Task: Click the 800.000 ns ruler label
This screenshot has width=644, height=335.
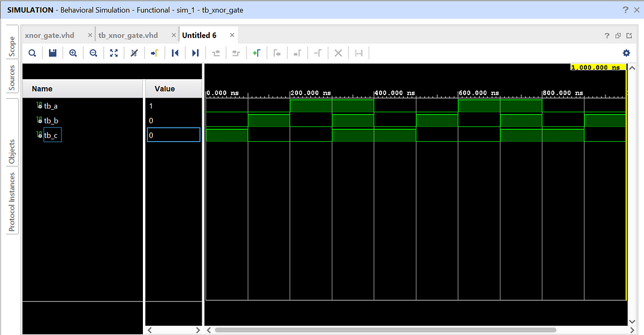Action: click(x=564, y=93)
